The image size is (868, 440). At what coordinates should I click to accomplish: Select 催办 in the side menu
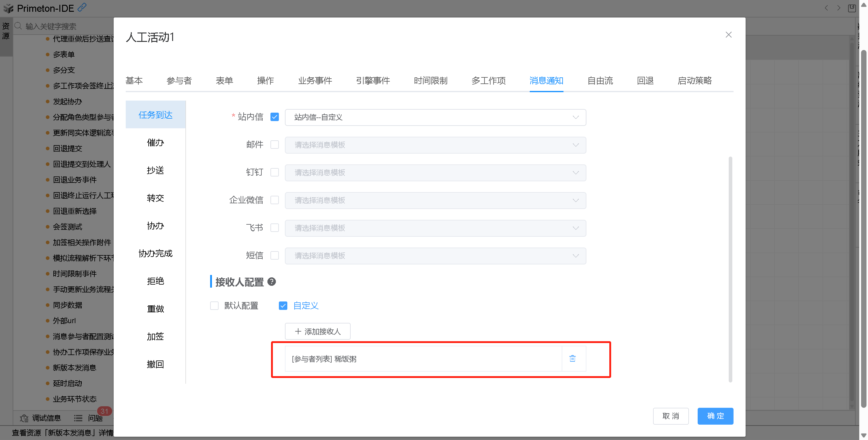click(x=155, y=143)
